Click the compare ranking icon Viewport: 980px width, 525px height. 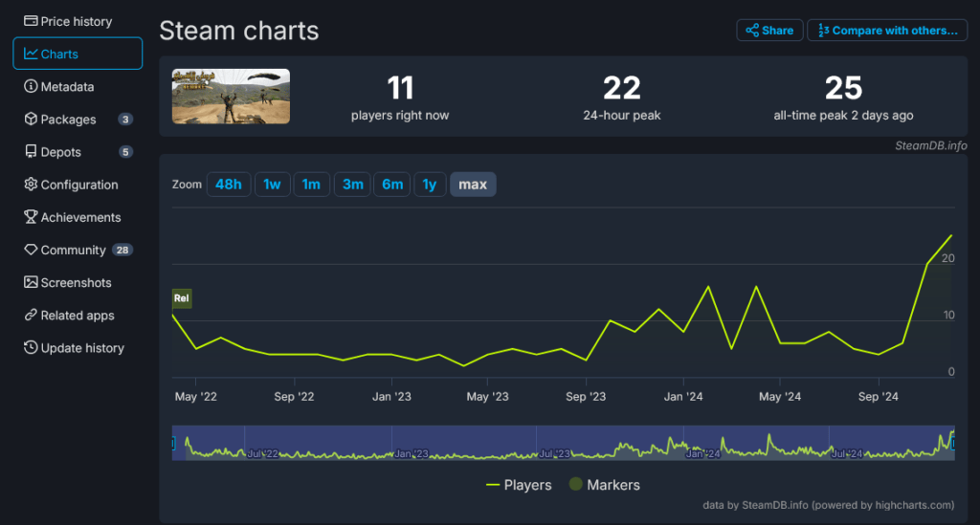pyautogui.click(x=823, y=30)
